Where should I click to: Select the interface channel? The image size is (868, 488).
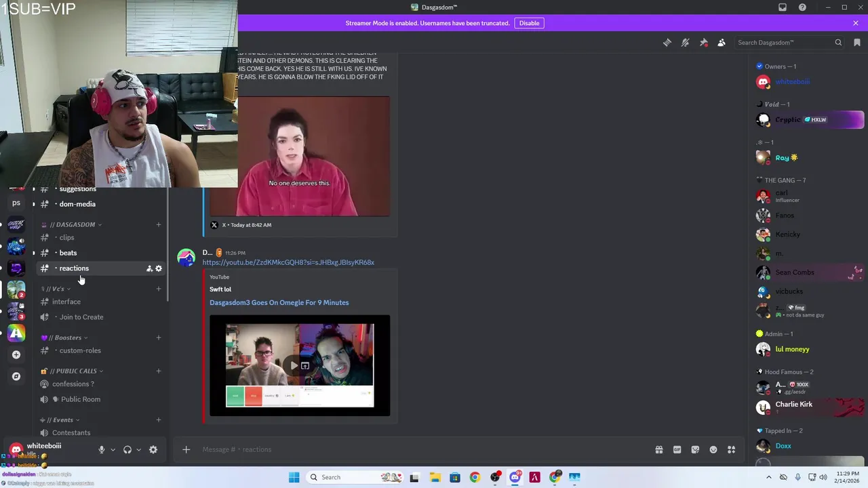coord(100,302)
